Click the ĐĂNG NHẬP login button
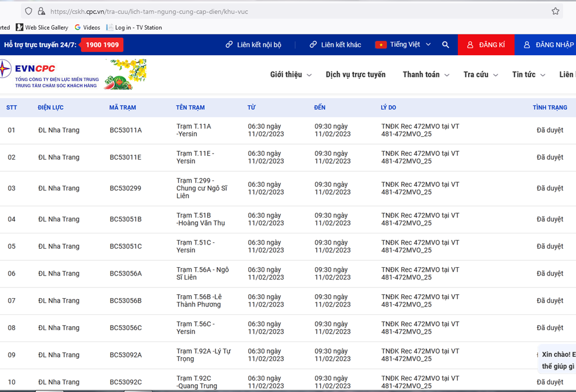576x392 pixels. tap(548, 45)
